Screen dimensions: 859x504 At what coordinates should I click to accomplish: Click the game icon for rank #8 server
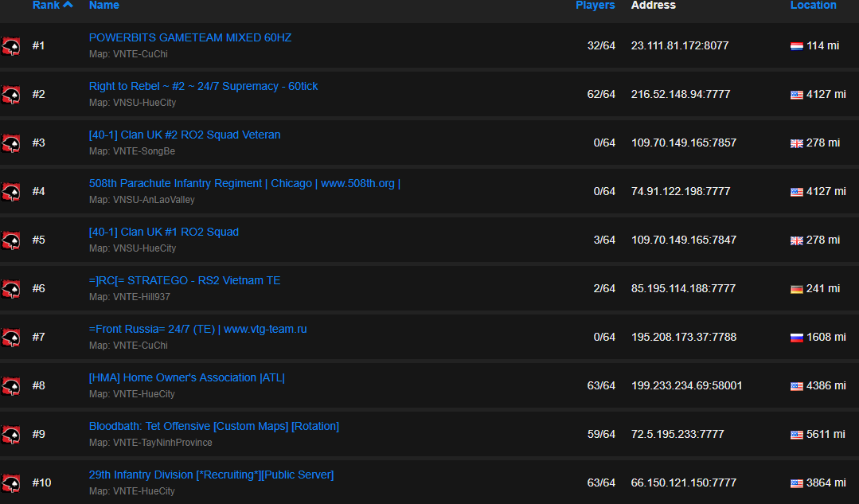tap(10, 387)
